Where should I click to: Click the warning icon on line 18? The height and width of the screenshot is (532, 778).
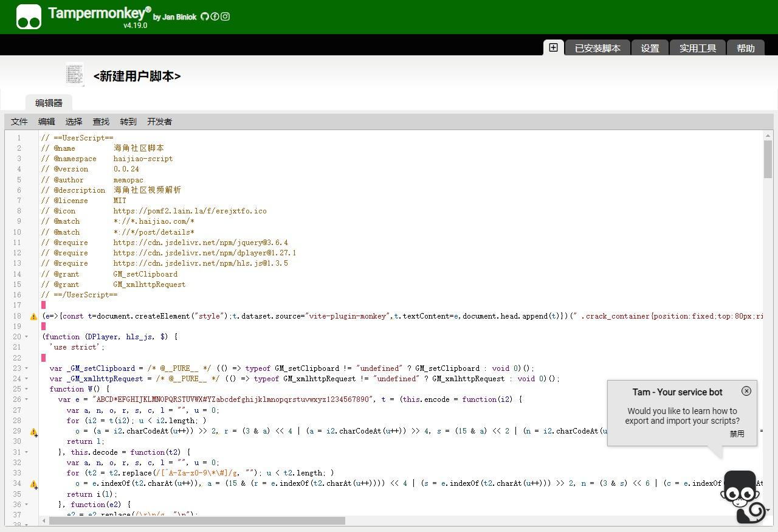click(34, 317)
